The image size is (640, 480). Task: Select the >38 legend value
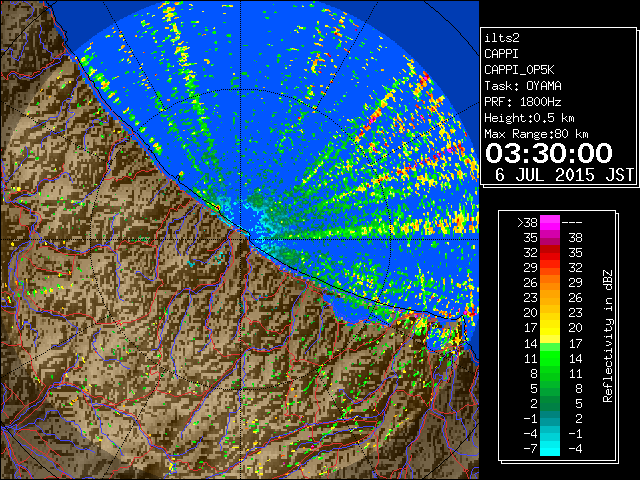coord(527,222)
